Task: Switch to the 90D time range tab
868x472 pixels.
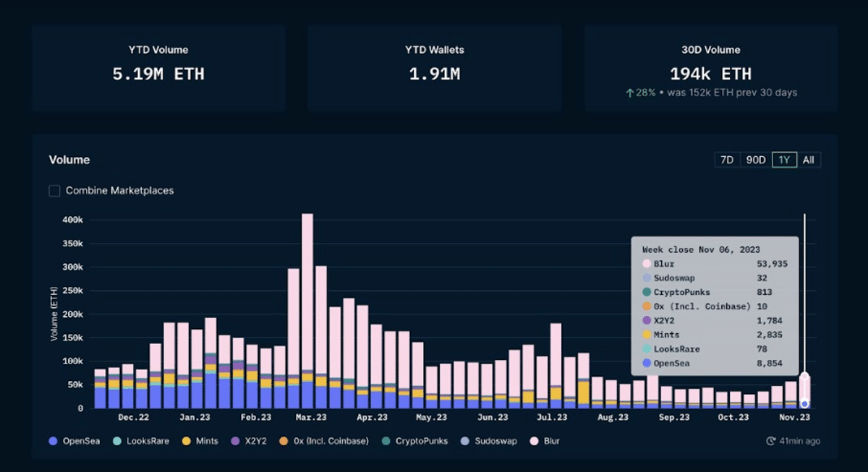Action: (755, 160)
